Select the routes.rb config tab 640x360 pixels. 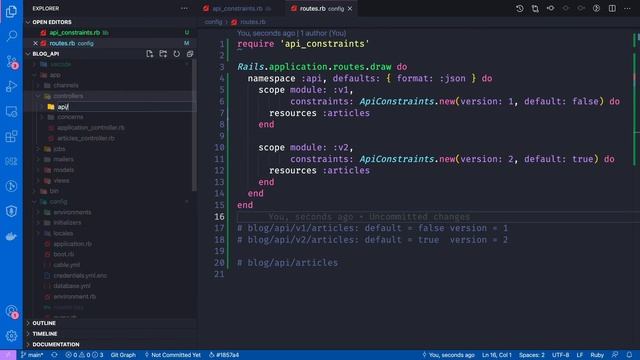(321, 9)
